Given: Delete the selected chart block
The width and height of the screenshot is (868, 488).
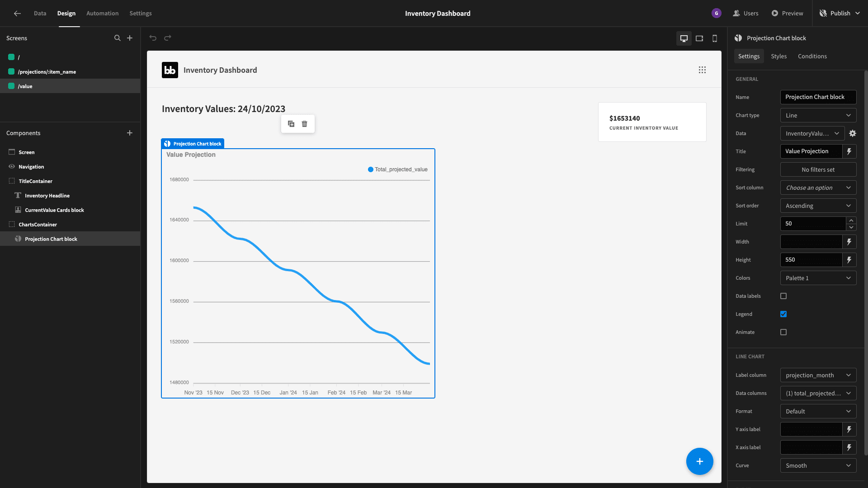Looking at the screenshot, I should point(305,124).
